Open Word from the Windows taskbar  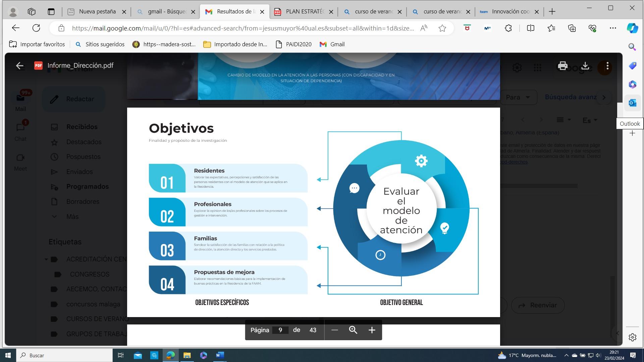(220, 355)
